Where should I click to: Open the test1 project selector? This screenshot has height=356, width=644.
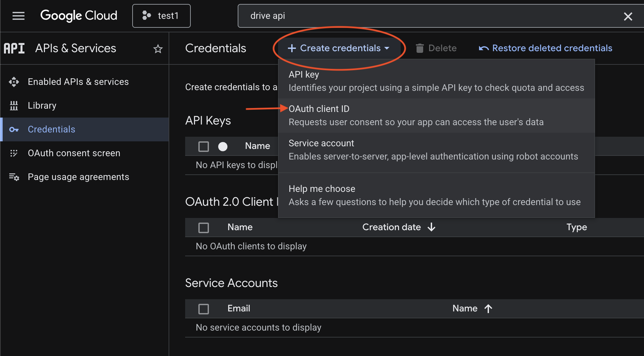(161, 16)
